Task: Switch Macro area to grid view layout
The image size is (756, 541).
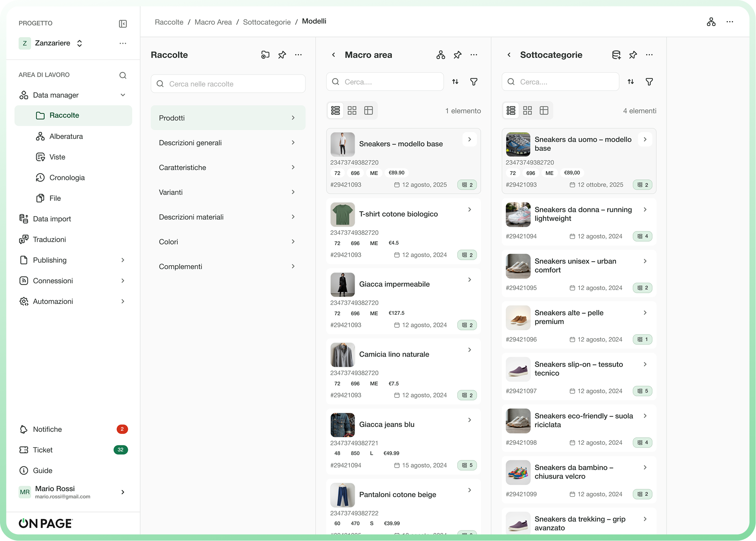Action: click(x=352, y=110)
